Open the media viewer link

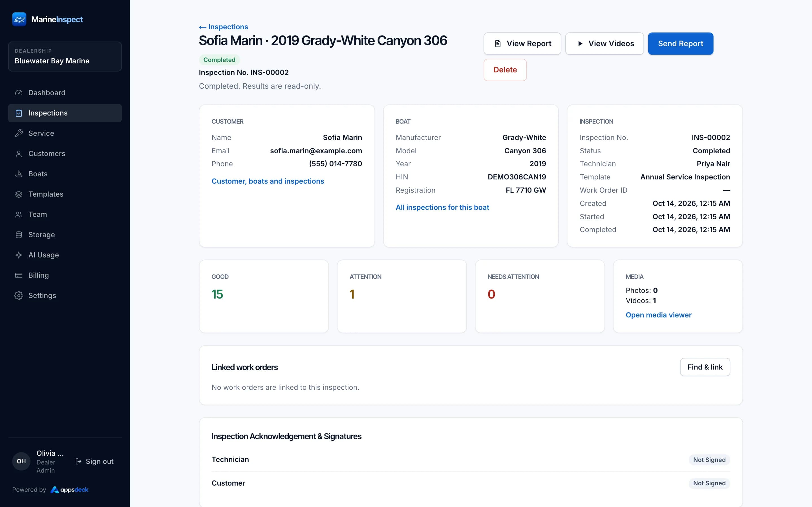658,315
